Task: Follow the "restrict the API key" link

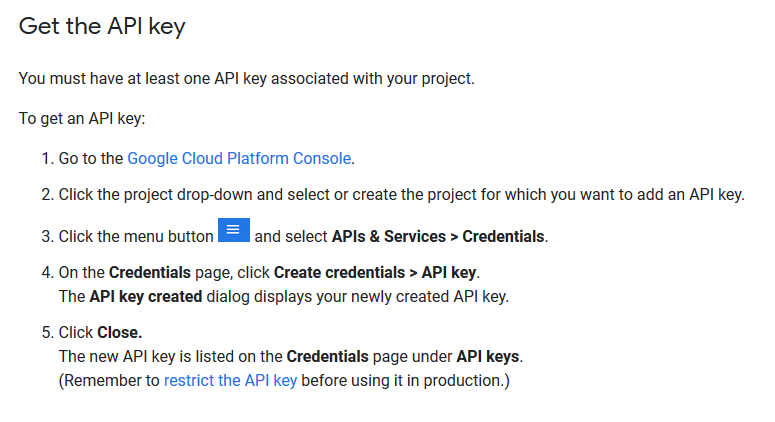Action: [x=230, y=381]
